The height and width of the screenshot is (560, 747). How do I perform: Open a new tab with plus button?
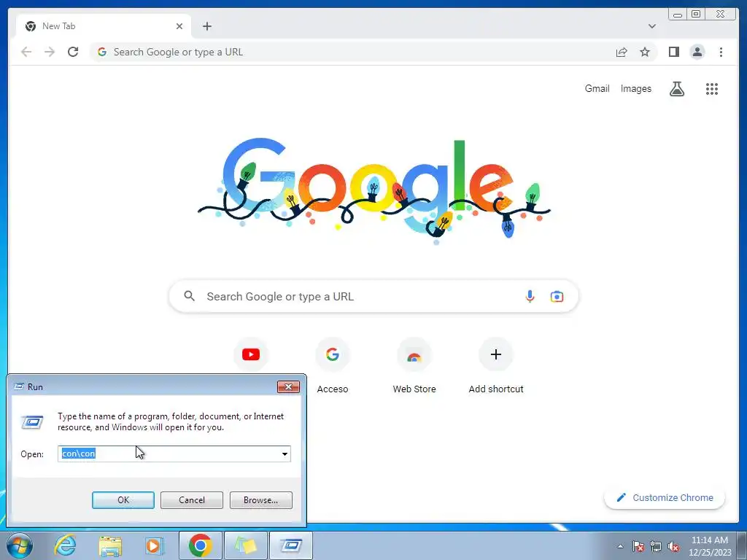[x=206, y=26]
